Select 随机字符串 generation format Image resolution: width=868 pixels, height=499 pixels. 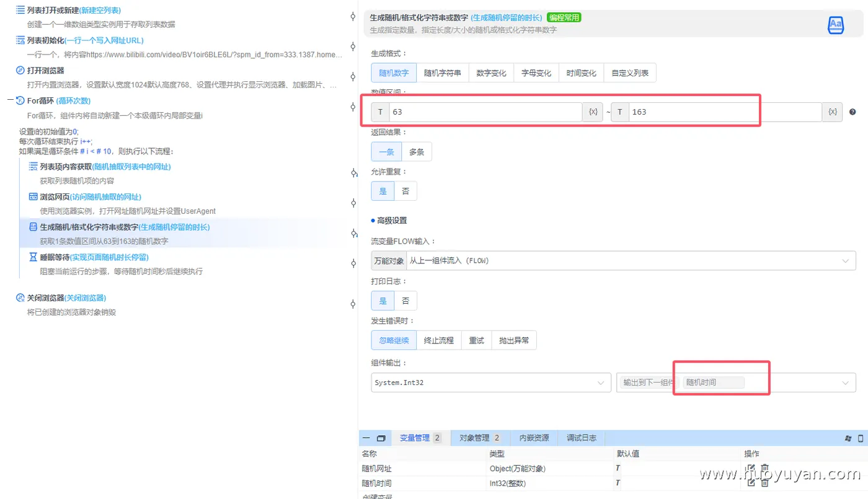coord(443,73)
